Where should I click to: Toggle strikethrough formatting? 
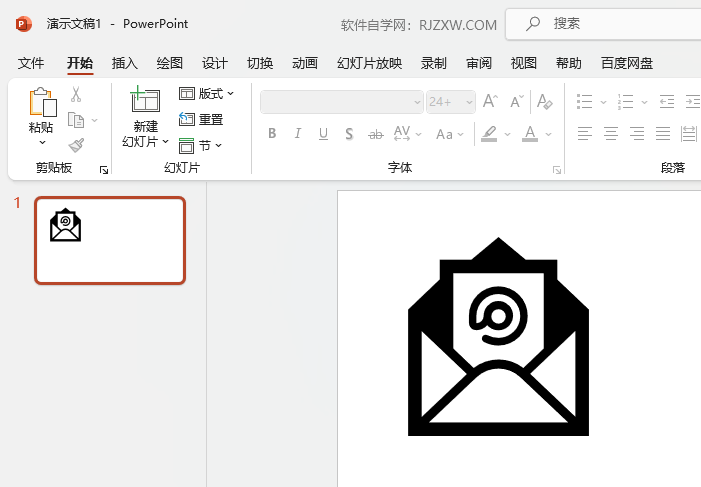point(376,134)
